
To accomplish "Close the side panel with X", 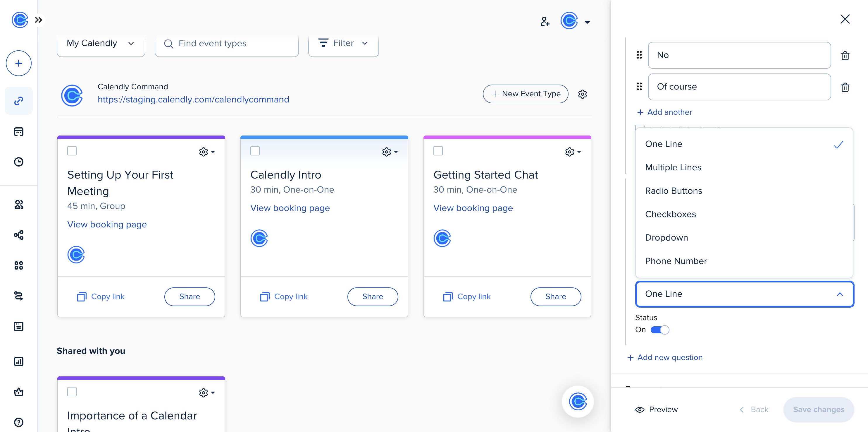I will tap(845, 19).
